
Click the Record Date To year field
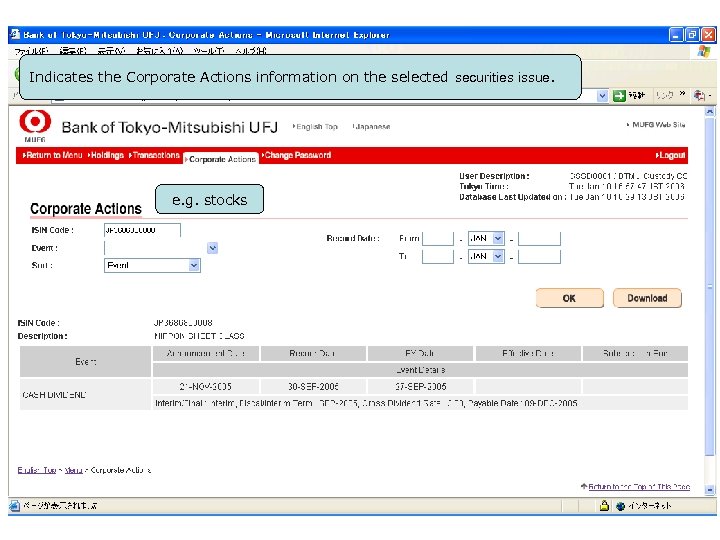pyautogui.click(x=539, y=256)
